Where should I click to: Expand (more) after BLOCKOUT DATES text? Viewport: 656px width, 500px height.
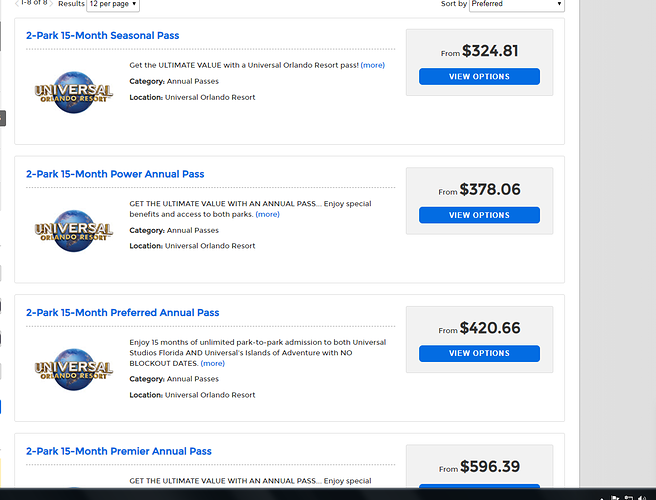coord(213,363)
